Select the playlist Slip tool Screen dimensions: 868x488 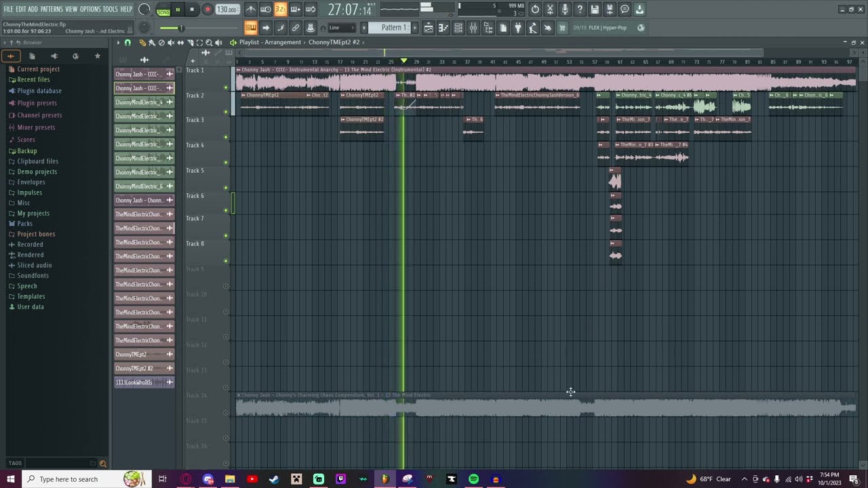[180, 43]
